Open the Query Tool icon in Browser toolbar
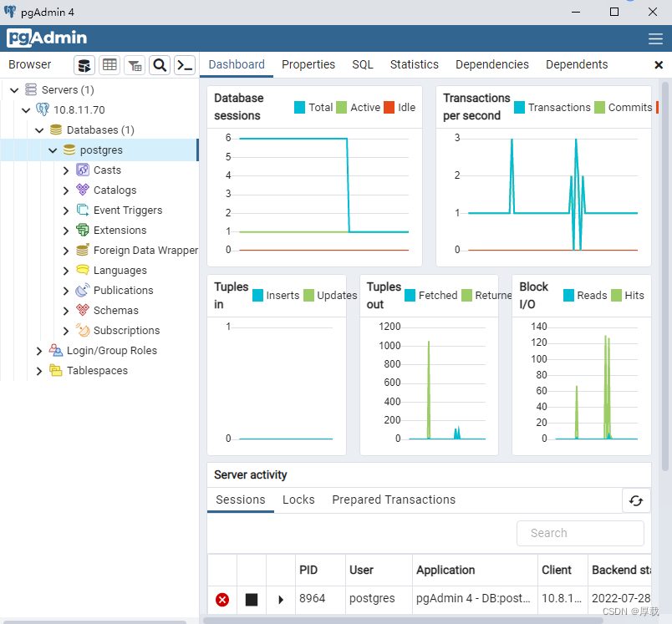Screen dimensions: 672x624 point(84,65)
